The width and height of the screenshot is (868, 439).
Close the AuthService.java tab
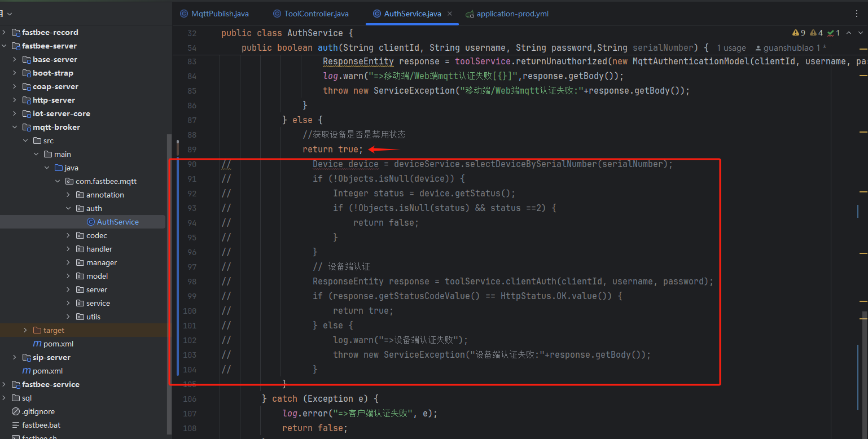pos(450,14)
